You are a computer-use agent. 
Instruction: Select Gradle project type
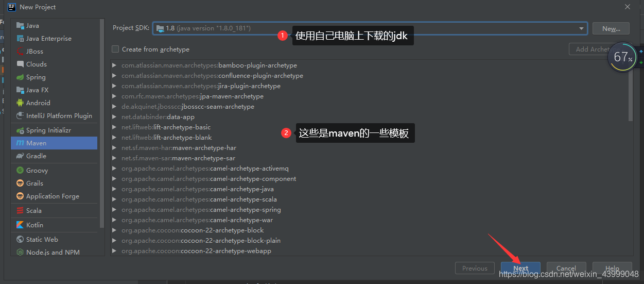click(x=54, y=156)
